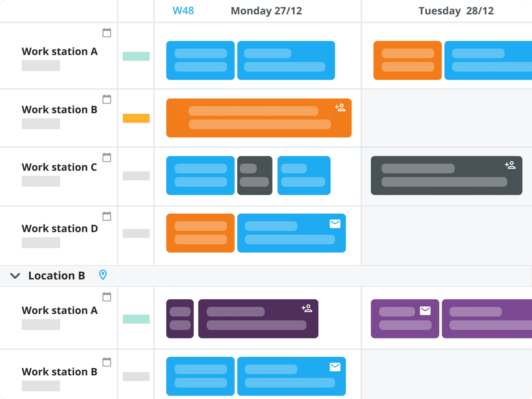
Task: Click add-person icon on gray Tuesday shift
Action: (x=510, y=165)
